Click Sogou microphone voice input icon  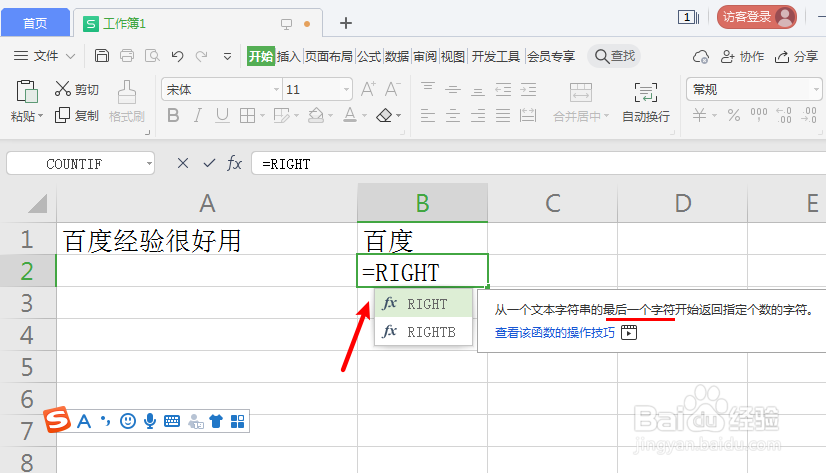pos(150,421)
